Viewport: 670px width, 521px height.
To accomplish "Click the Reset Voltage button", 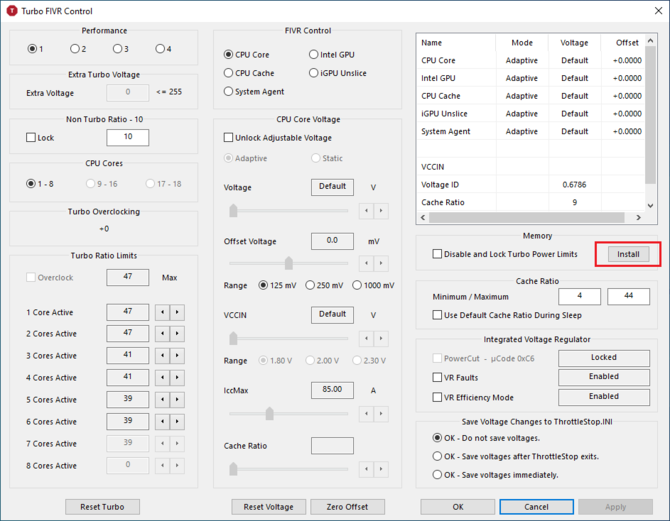I will (268, 506).
